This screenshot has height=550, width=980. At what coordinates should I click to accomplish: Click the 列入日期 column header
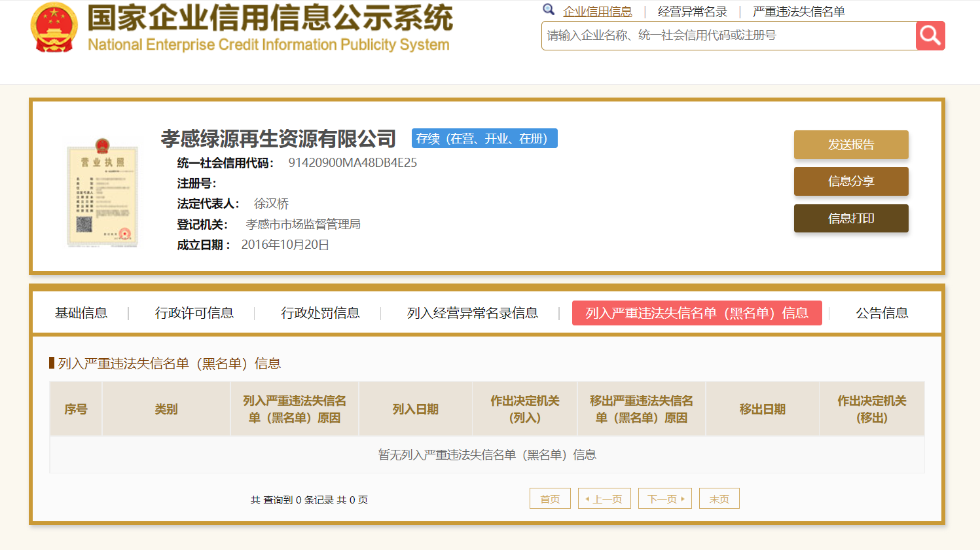tap(416, 409)
